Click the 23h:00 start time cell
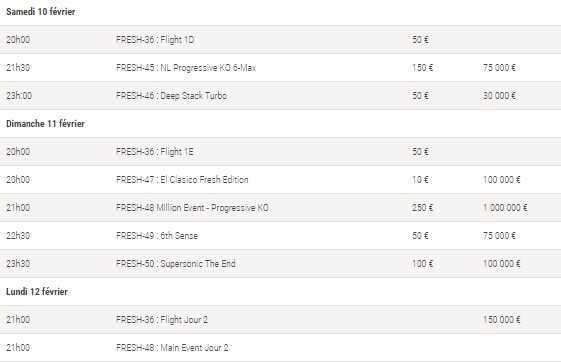Viewport: 561px width, 362px height. (x=19, y=96)
